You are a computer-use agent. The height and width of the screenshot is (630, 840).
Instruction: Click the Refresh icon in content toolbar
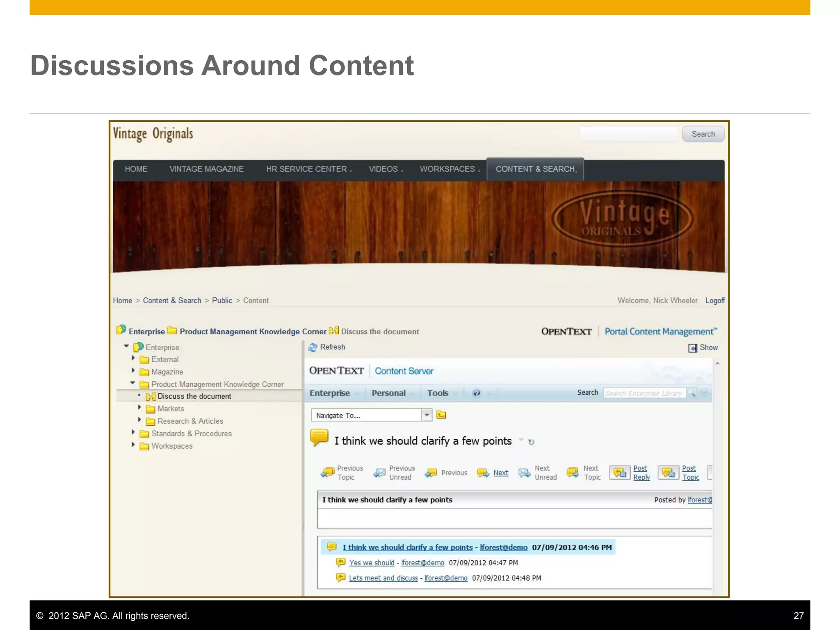(313, 347)
